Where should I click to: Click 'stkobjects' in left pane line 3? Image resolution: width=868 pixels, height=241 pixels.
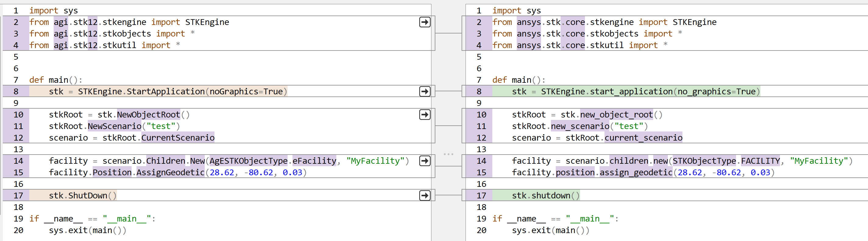click(127, 34)
